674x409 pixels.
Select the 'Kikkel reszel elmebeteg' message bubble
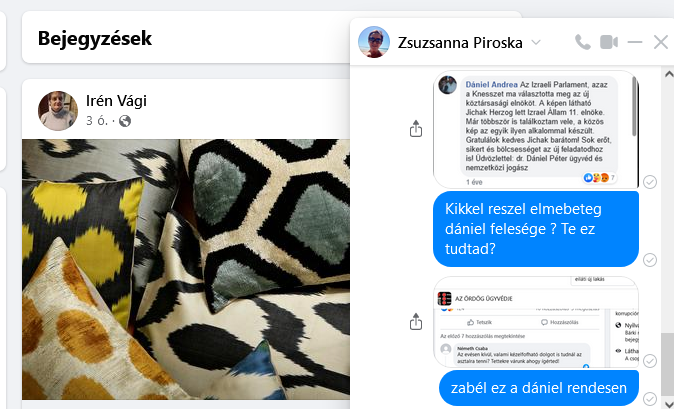(536, 229)
